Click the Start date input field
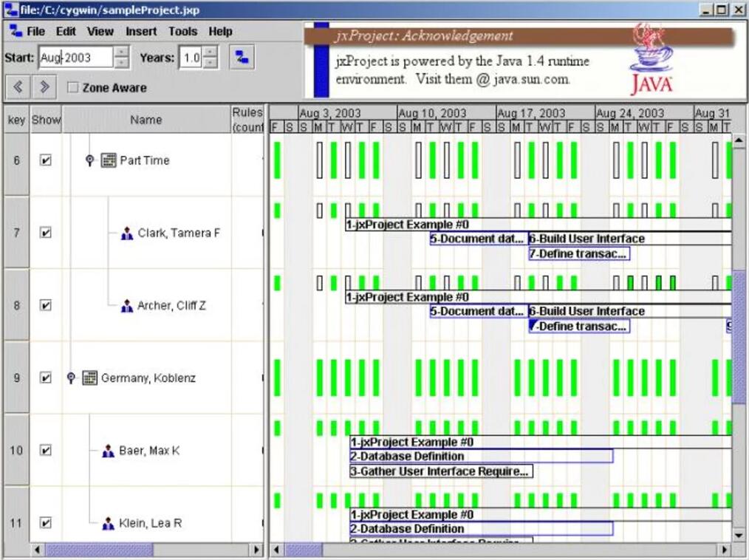 [75, 58]
